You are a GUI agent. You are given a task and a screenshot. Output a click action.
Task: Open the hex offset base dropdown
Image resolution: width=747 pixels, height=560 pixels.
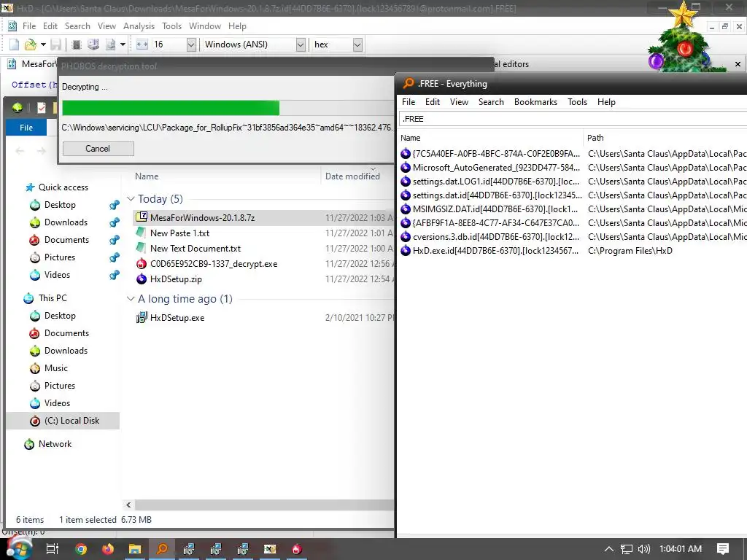[357, 44]
